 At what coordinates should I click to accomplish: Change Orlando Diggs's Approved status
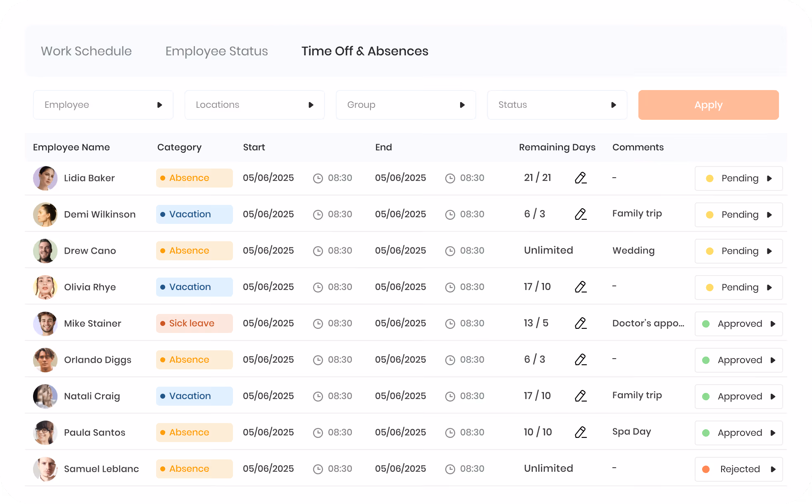click(x=738, y=360)
